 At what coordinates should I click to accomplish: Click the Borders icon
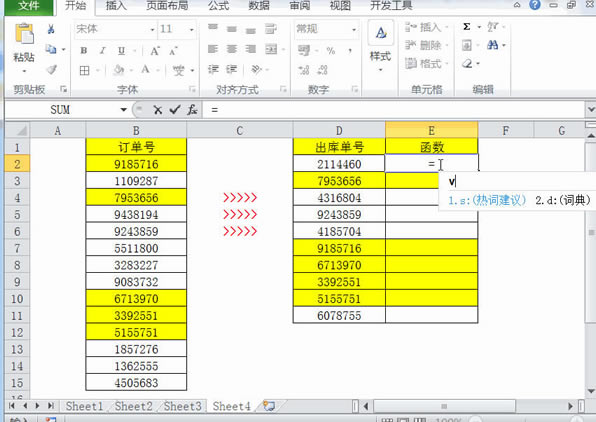pyautogui.click(x=84, y=70)
